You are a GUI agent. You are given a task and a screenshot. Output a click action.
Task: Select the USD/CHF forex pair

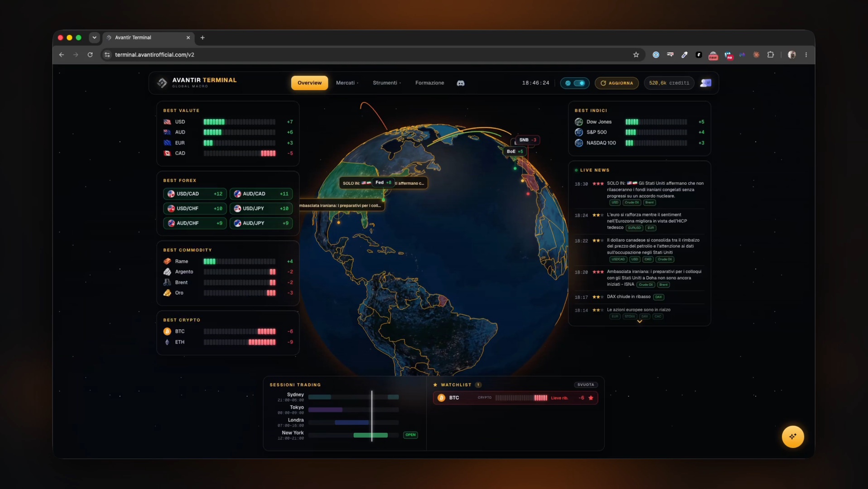(x=195, y=208)
